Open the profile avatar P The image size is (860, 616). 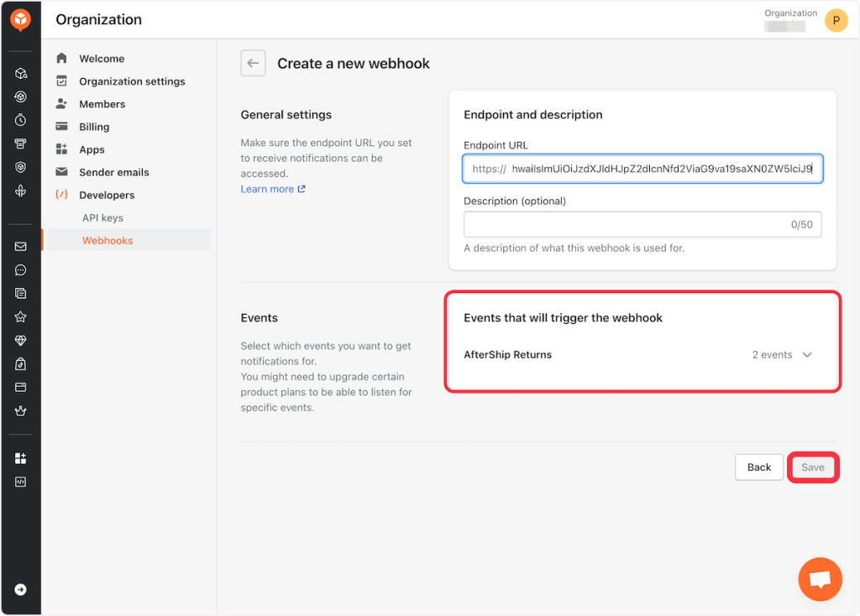(836, 21)
